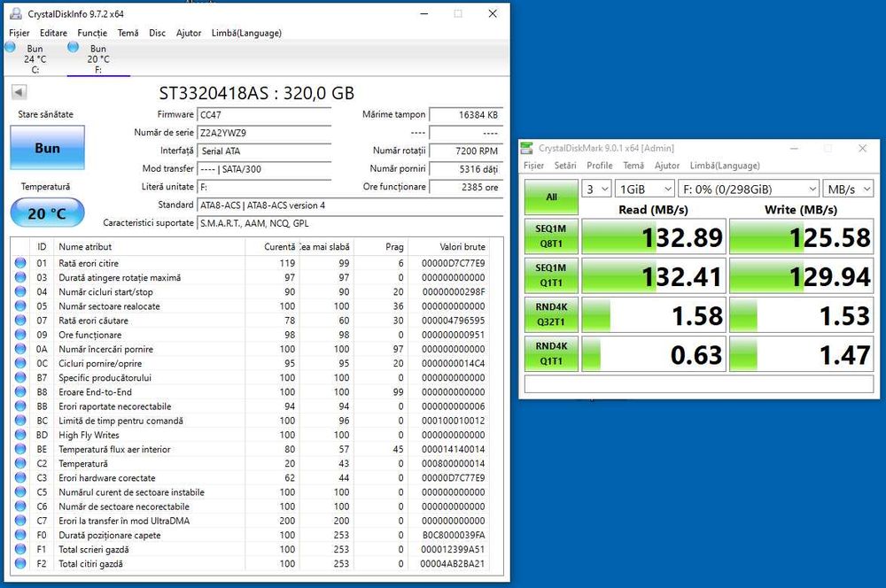Click status orb for Erori raportate necorectabile
Screen dimensions: 886x588
pyautogui.click(x=20, y=406)
